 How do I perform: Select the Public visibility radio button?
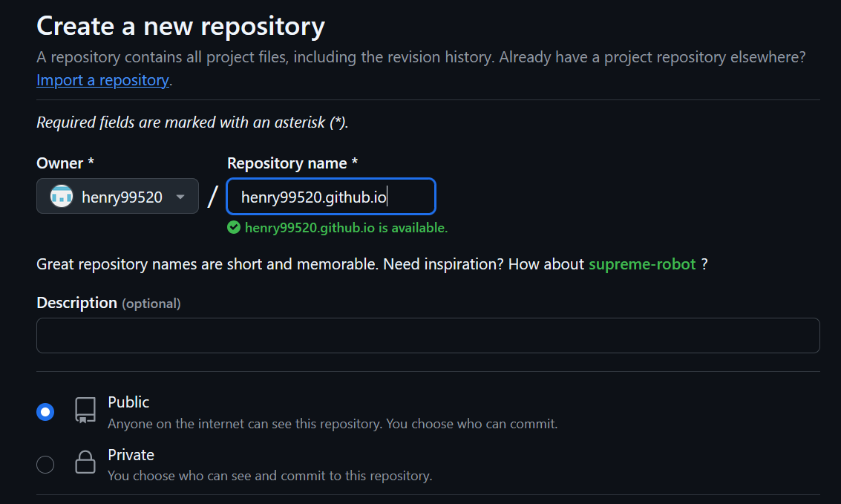click(45, 412)
